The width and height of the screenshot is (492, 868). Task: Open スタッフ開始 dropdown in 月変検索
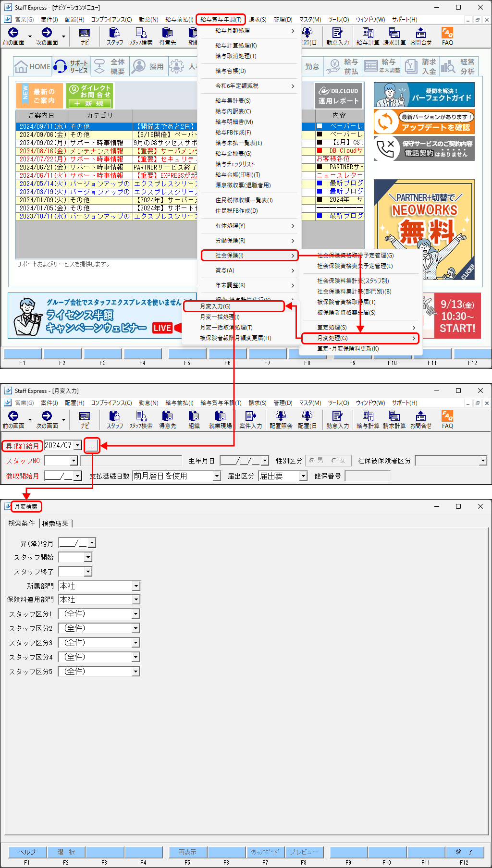coord(88,557)
